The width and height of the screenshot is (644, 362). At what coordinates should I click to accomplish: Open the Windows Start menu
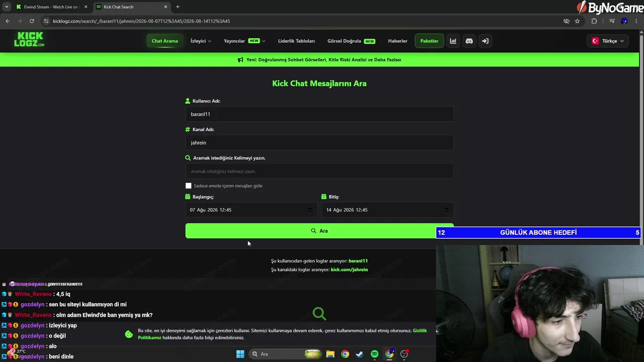240,354
